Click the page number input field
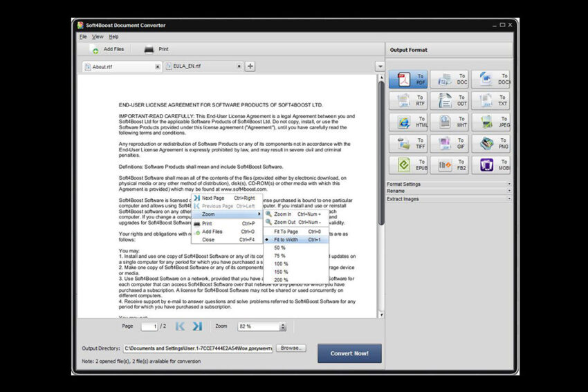 click(149, 326)
